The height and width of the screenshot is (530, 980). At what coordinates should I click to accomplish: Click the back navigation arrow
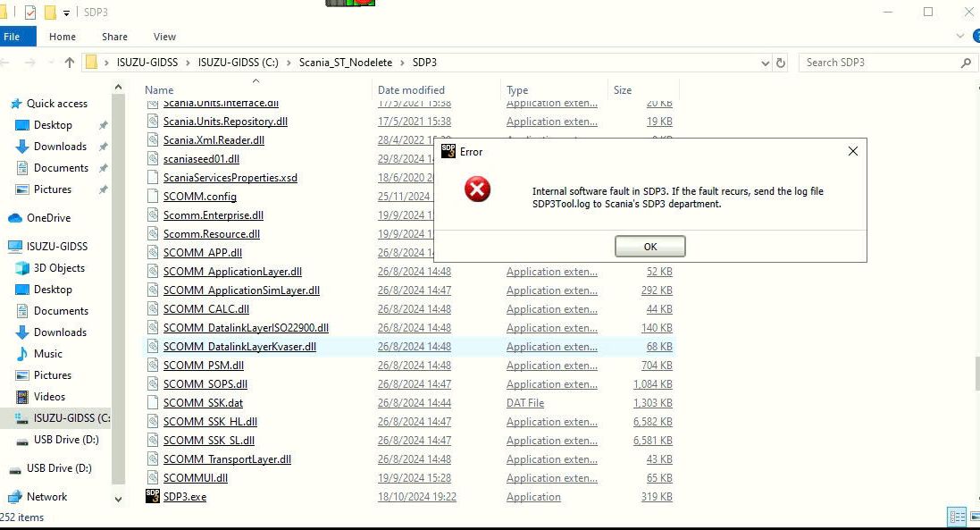coord(9,62)
